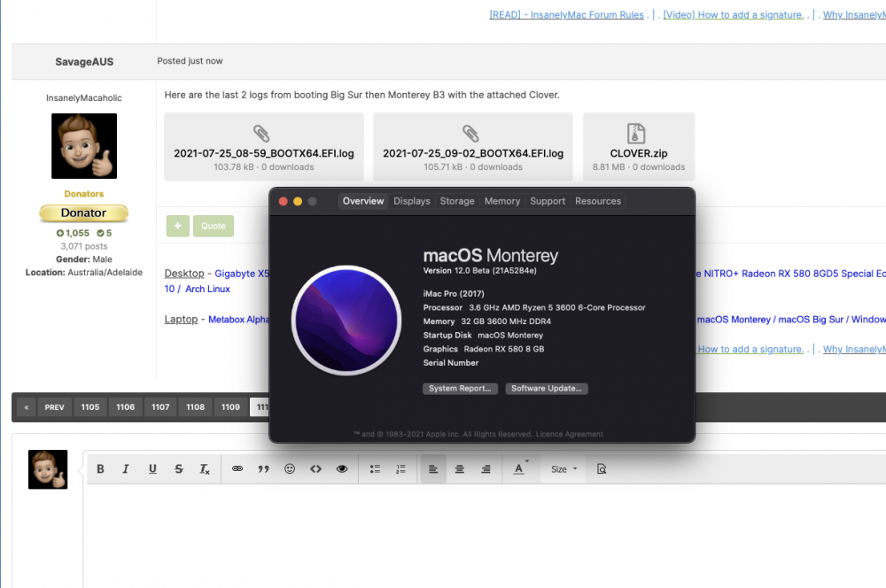This screenshot has height=588, width=886.
Task: Select the Memory tab in About This Mac
Action: pos(501,201)
